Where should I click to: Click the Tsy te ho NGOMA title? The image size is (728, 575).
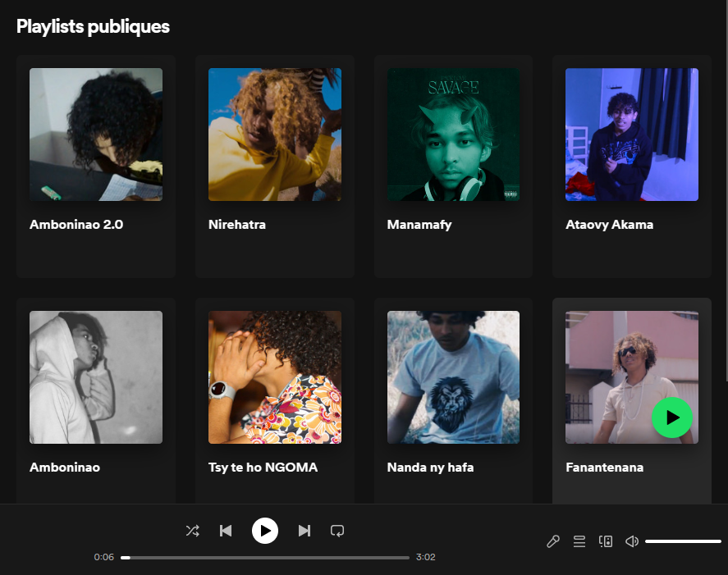263,468
